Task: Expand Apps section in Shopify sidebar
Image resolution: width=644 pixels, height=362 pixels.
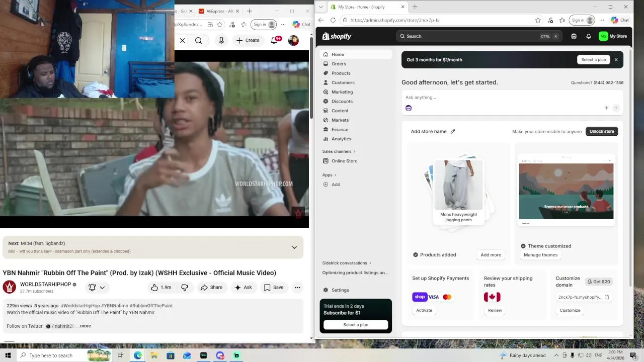Action: 330,175
